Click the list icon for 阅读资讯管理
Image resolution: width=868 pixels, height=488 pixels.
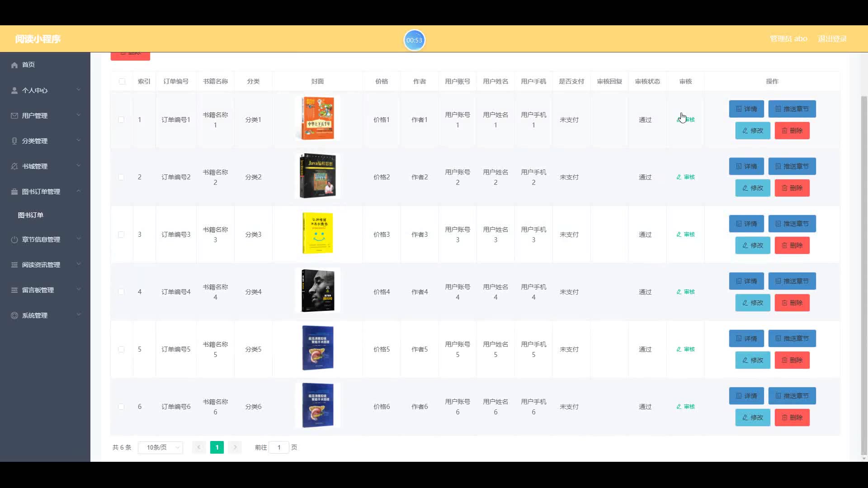(x=14, y=265)
